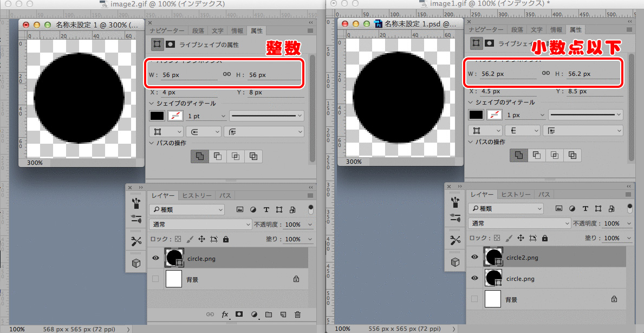Click the adjustment layer half-circle icon
This screenshot has height=333, width=644.
pyautogui.click(x=253, y=315)
